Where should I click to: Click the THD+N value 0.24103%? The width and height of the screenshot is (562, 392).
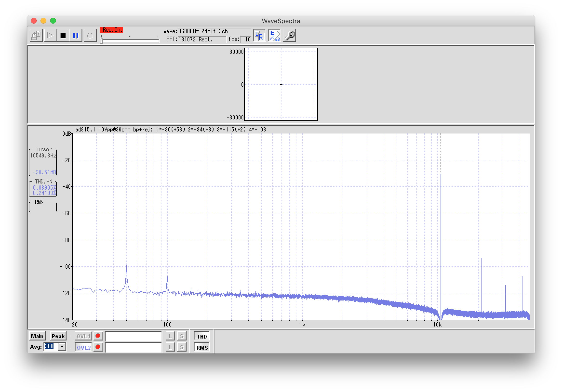pos(44,193)
